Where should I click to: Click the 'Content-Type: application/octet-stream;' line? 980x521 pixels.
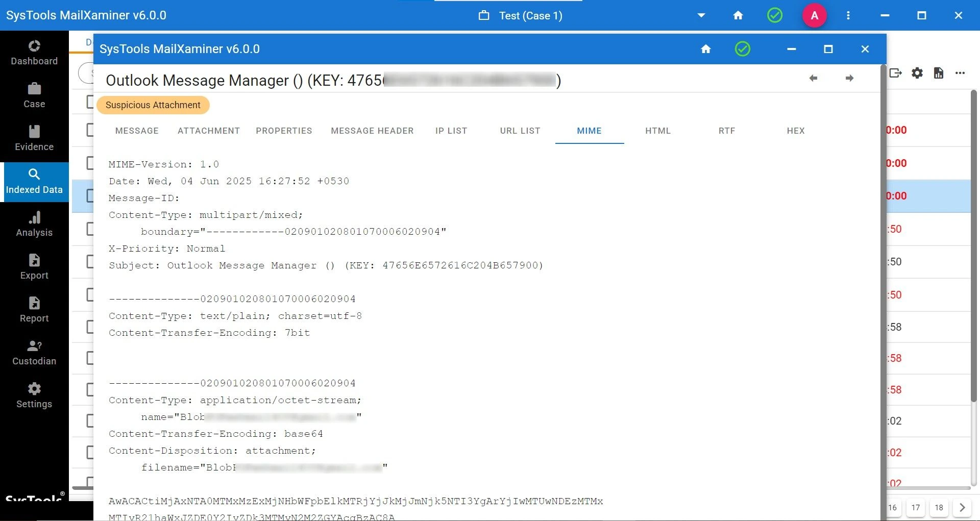(235, 400)
